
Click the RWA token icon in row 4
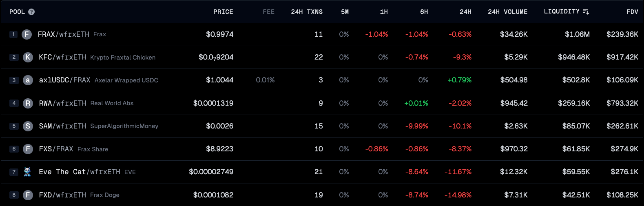pyautogui.click(x=28, y=103)
